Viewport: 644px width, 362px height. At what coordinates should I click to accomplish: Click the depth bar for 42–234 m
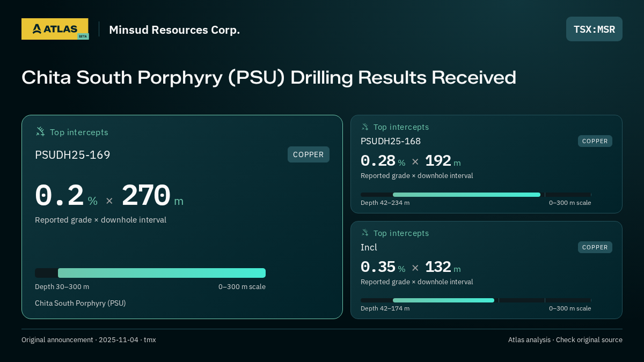pyautogui.click(x=476, y=195)
